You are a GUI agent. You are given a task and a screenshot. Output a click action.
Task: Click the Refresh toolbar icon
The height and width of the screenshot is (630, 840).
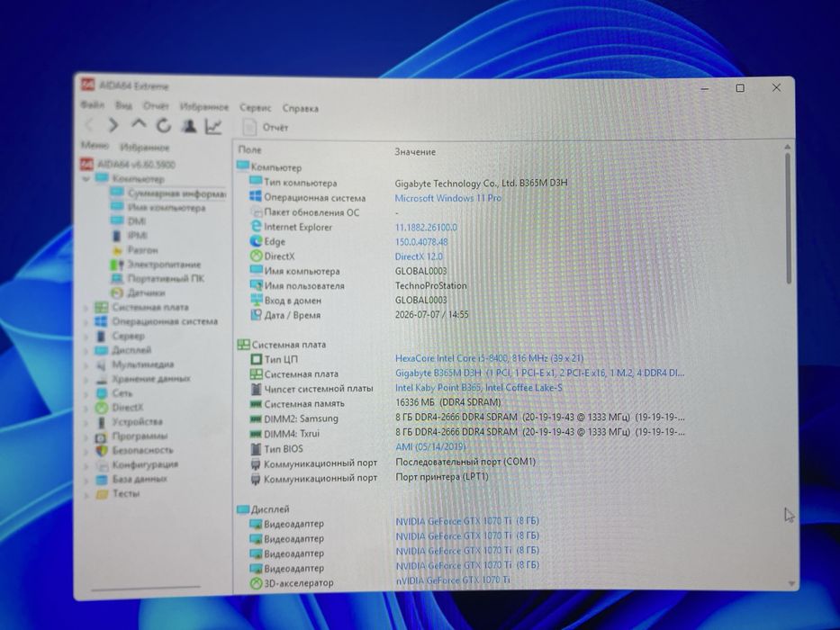164,125
